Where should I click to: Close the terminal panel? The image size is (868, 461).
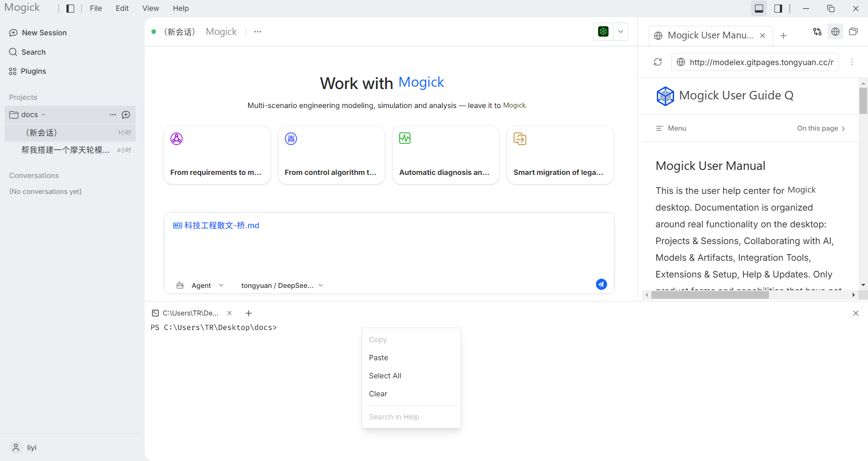pos(855,313)
